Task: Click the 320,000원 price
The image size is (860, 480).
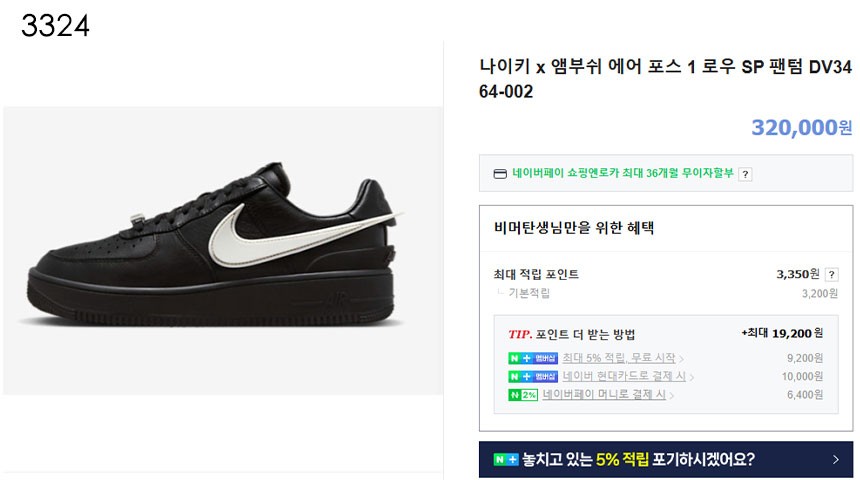Action: [x=801, y=128]
